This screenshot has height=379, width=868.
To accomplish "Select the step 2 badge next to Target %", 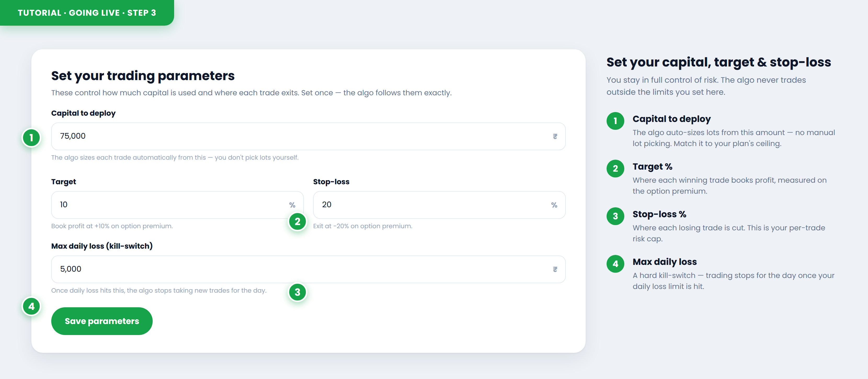I will point(615,168).
